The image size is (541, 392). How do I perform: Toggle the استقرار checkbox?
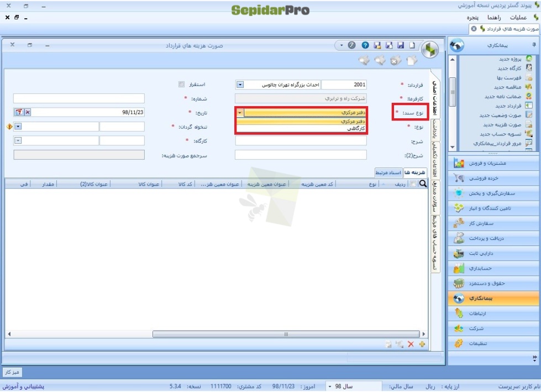[181, 84]
